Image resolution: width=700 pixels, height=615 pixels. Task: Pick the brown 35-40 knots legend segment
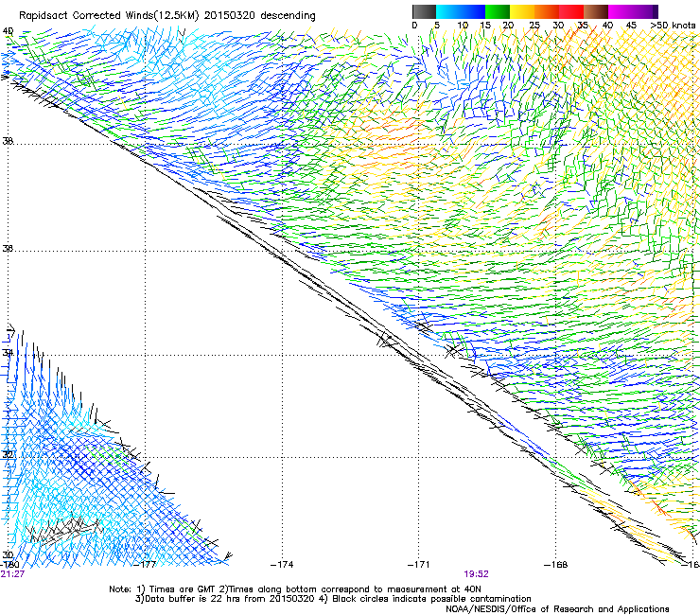coord(596,11)
